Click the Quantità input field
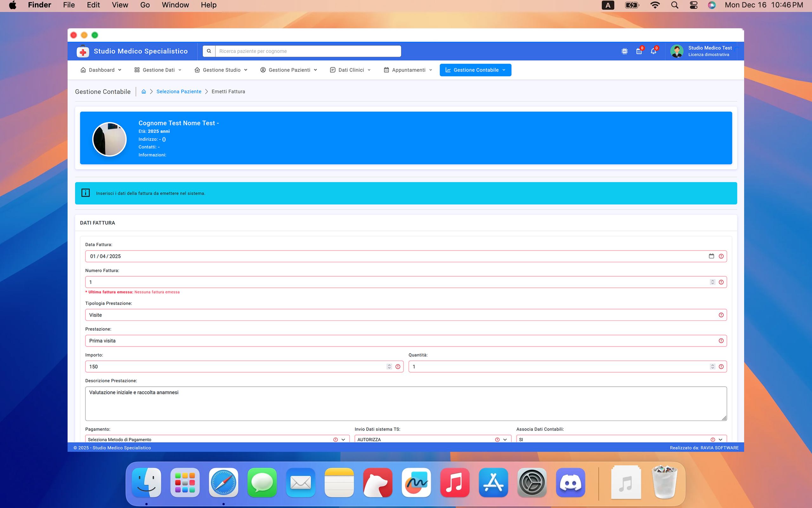Image resolution: width=812 pixels, height=508 pixels. [x=568, y=366]
